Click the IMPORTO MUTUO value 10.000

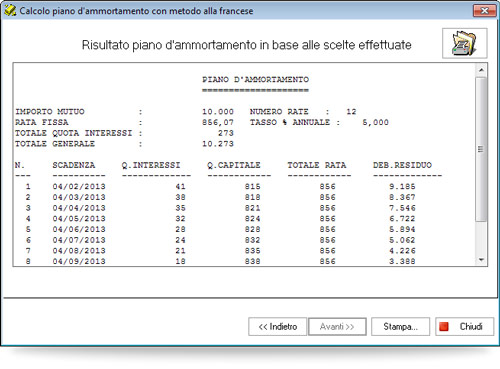tap(218, 112)
